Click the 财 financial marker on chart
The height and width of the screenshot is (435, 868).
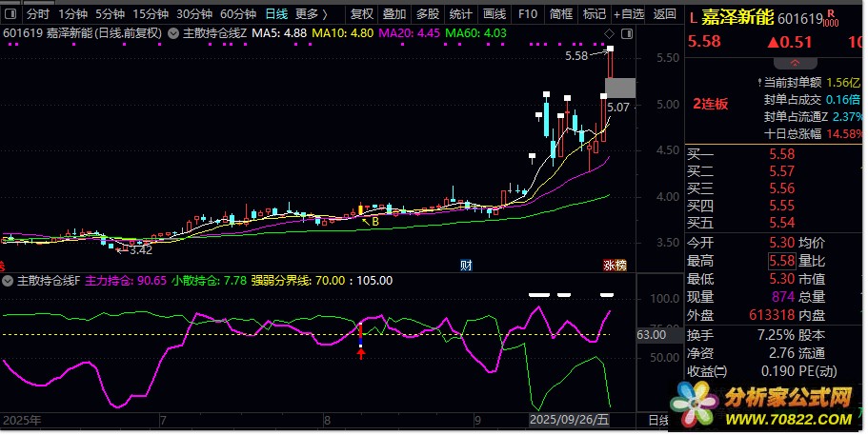(x=466, y=265)
